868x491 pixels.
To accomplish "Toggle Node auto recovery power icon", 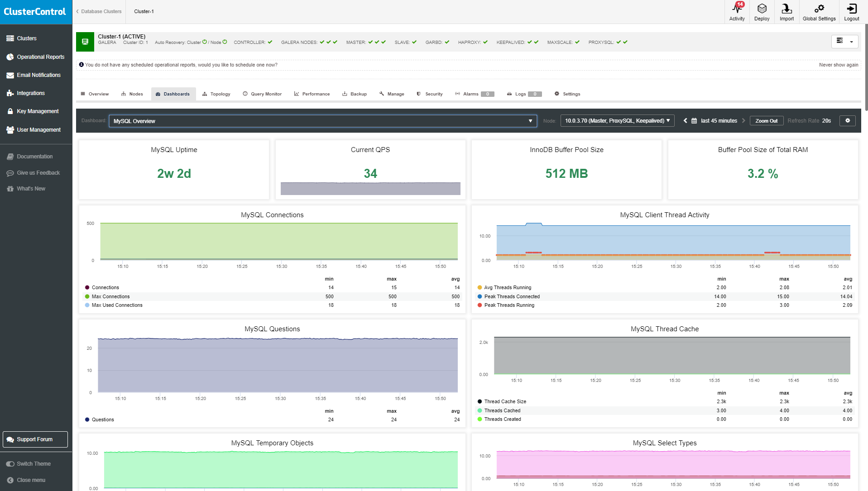I will 225,42.
